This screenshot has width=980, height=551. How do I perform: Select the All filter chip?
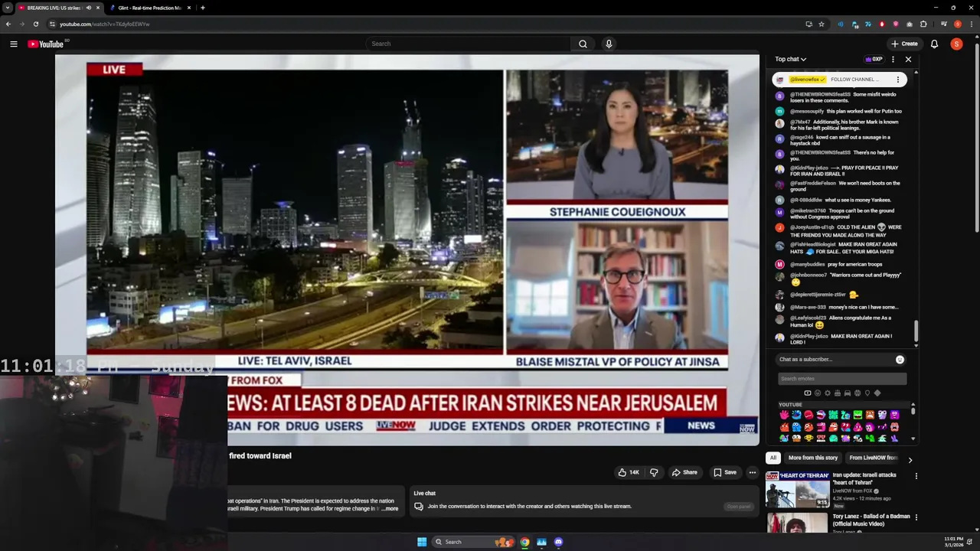[773, 458]
